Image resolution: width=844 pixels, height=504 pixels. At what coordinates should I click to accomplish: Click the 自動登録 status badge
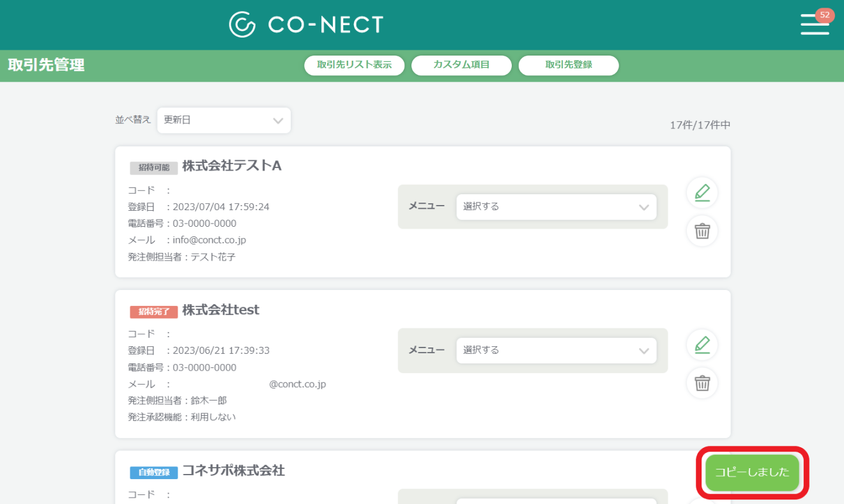click(154, 473)
